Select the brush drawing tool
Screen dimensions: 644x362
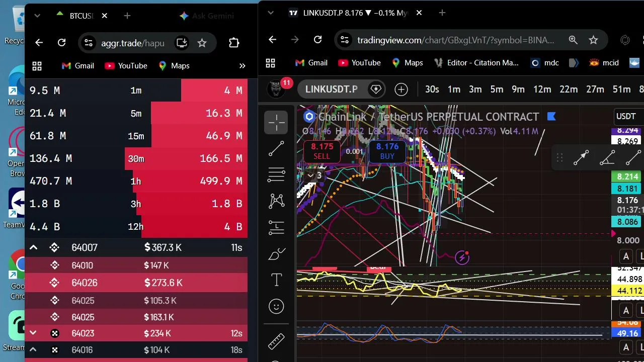coord(276,254)
